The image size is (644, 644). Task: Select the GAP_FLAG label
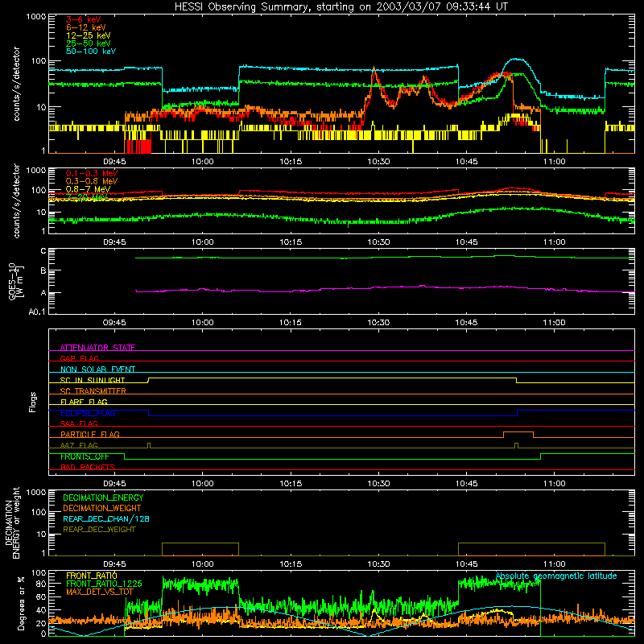79,358
